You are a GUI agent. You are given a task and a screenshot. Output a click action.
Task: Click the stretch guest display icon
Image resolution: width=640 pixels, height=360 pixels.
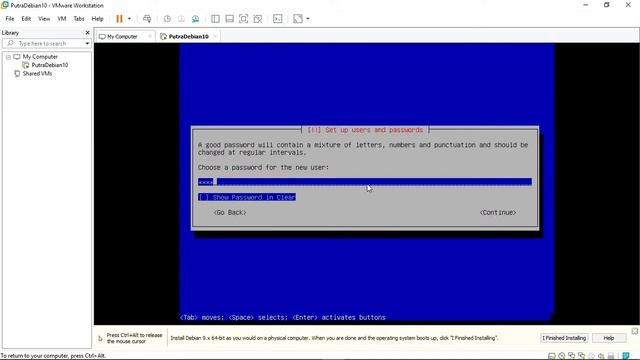pyautogui.click(x=298, y=19)
